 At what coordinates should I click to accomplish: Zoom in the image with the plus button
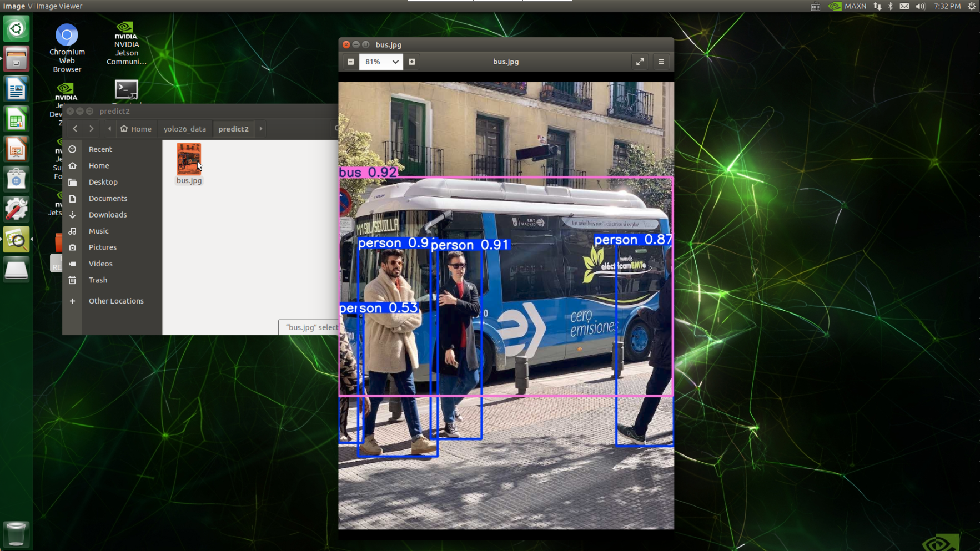click(412, 62)
